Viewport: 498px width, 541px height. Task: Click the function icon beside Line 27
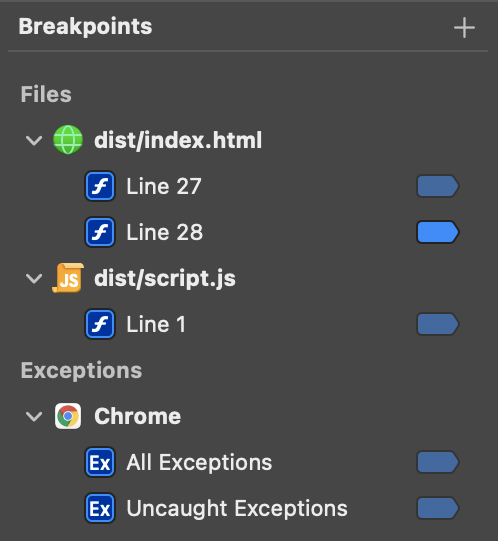(x=100, y=186)
